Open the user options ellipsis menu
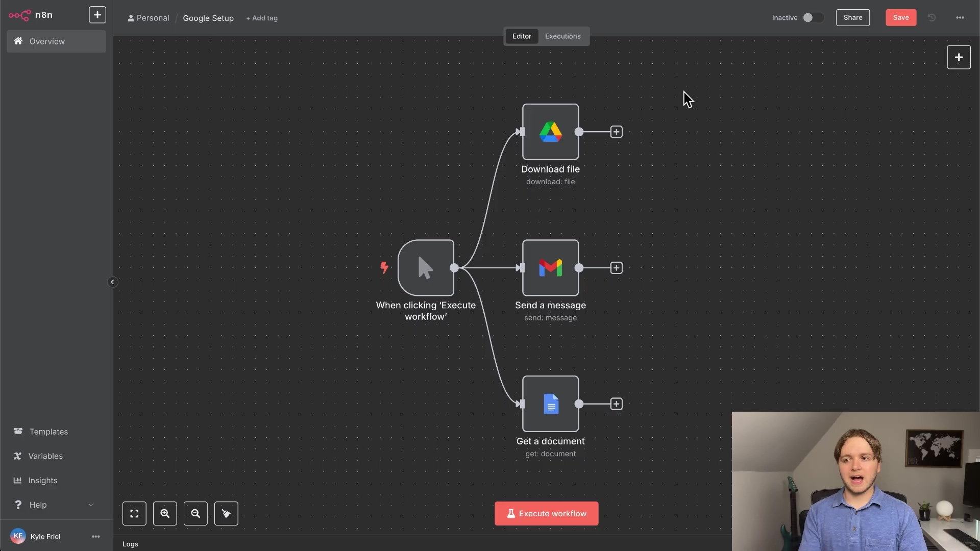This screenshot has width=980, height=551. pos(95,536)
